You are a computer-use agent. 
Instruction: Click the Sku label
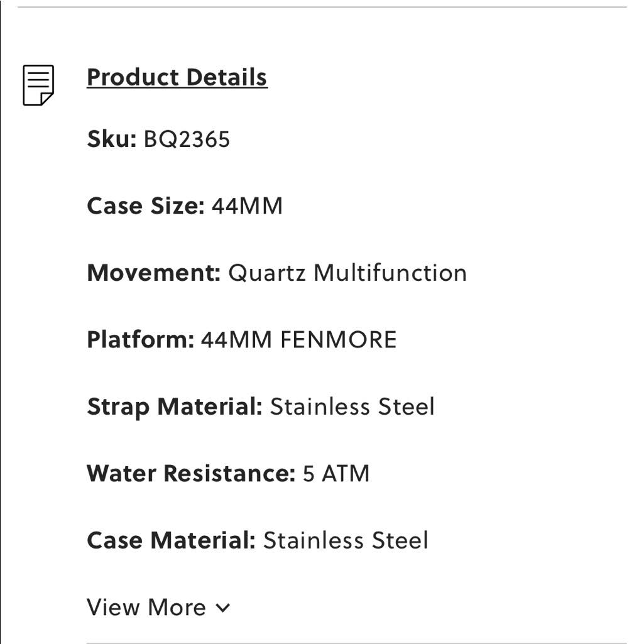click(x=111, y=139)
